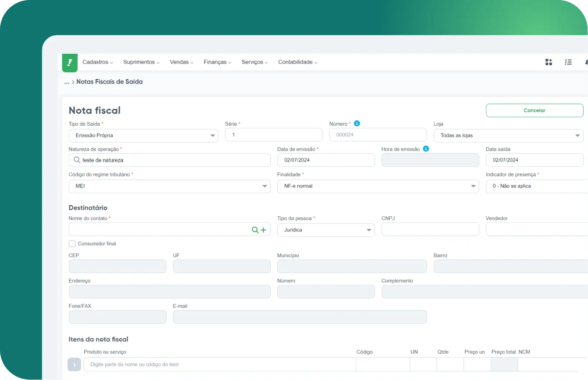The width and height of the screenshot is (588, 380).
Task: Click the Cancelar button
Action: (x=534, y=110)
